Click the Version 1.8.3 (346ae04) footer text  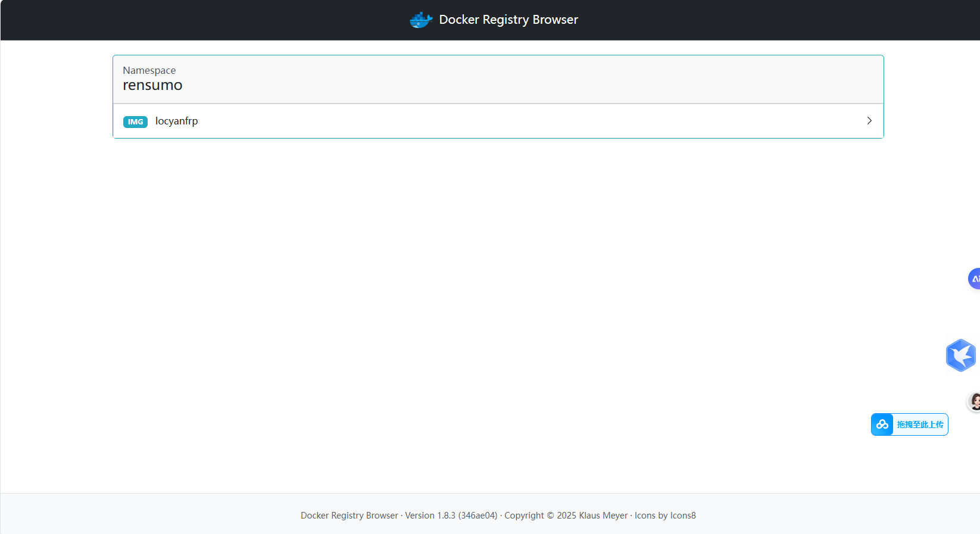[x=451, y=516]
